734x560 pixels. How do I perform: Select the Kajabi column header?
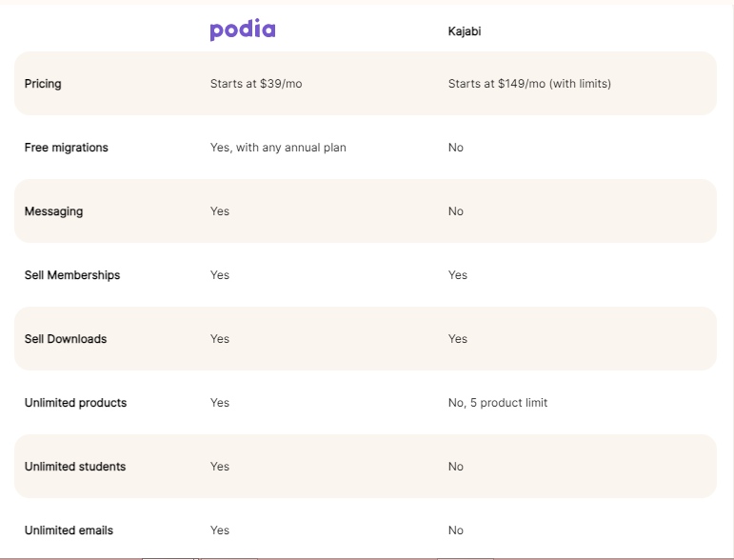(x=465, y=31)
